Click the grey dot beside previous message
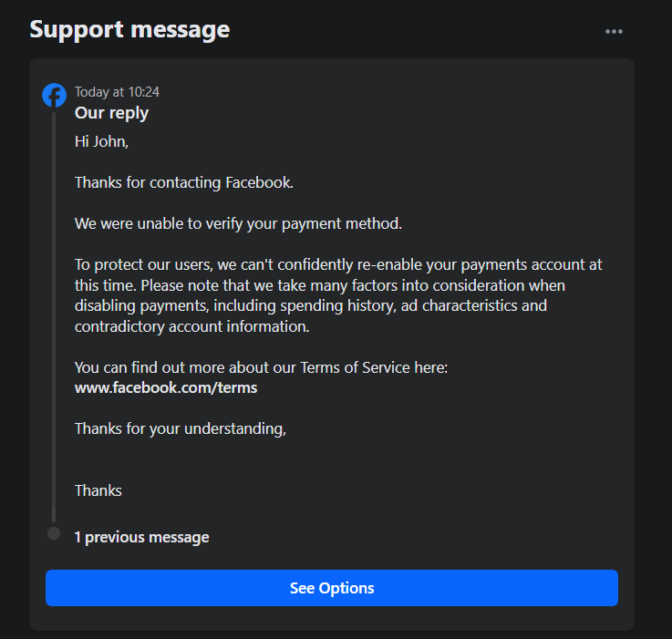Viewport: 672px width, 639px height. point(54,533)
